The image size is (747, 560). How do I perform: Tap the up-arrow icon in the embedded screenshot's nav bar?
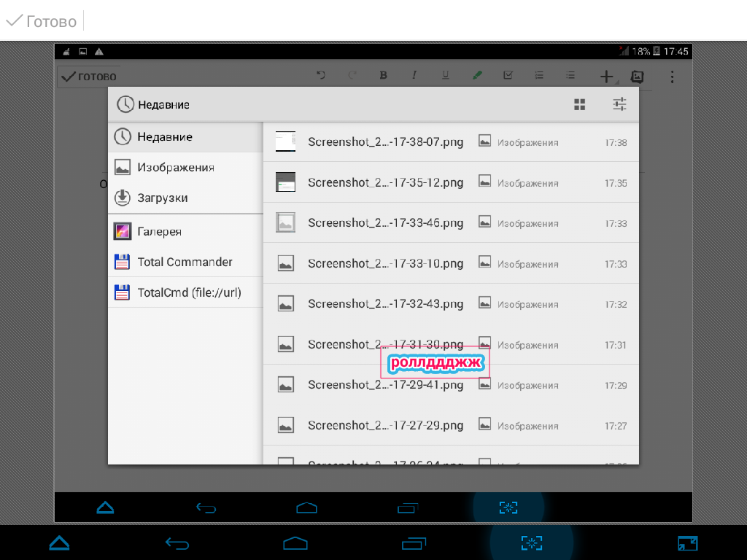pyautogui.click(x=105, y=507)
